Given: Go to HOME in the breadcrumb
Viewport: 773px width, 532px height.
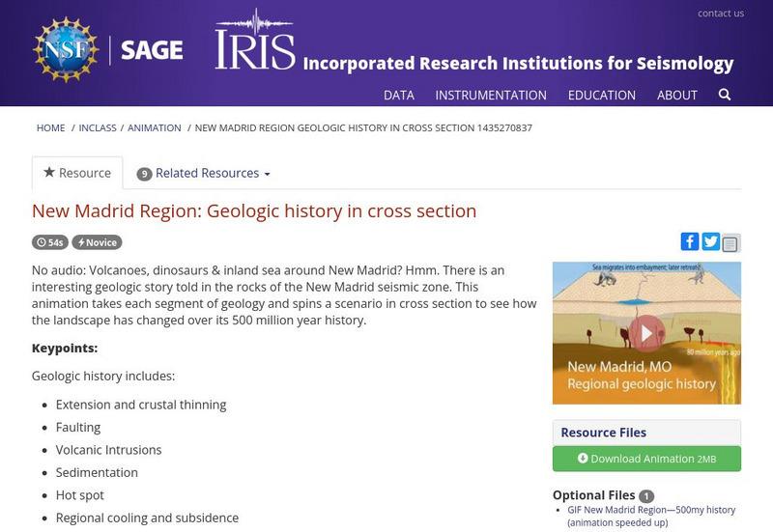Looking at the screenshot, I should [51, 127].
